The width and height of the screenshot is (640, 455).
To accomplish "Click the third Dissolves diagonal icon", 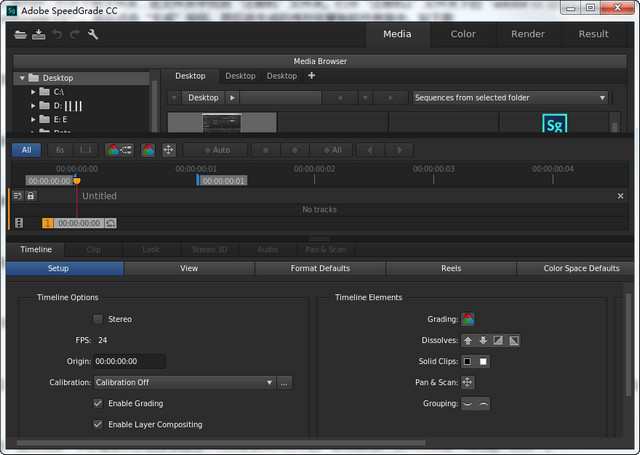I will [x=498, y=340].
